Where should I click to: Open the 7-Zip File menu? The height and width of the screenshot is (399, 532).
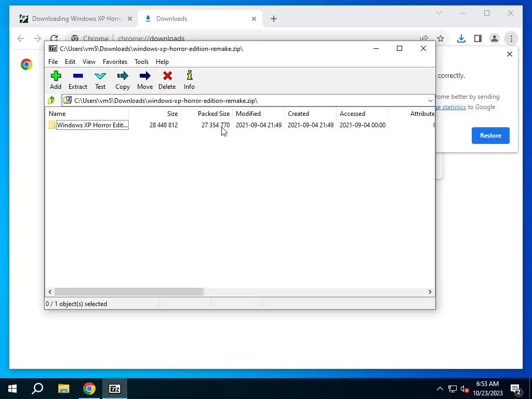[53, 62]
